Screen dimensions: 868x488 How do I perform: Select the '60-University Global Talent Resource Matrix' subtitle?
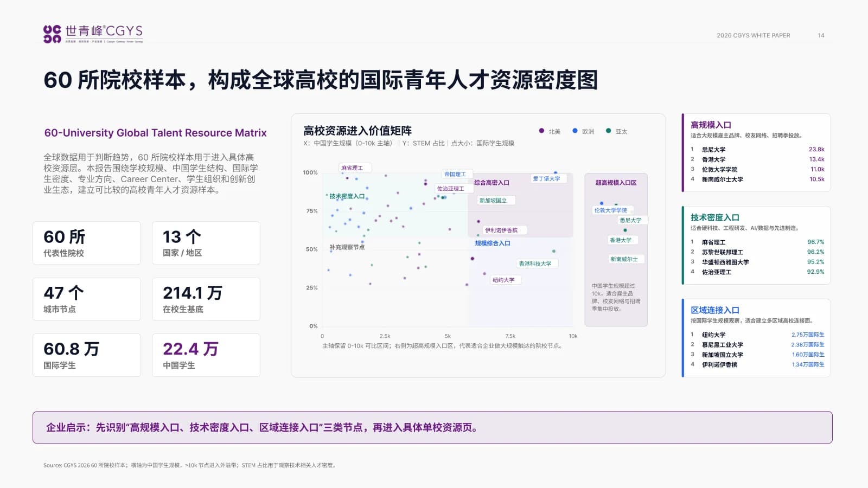coord(156,133)
